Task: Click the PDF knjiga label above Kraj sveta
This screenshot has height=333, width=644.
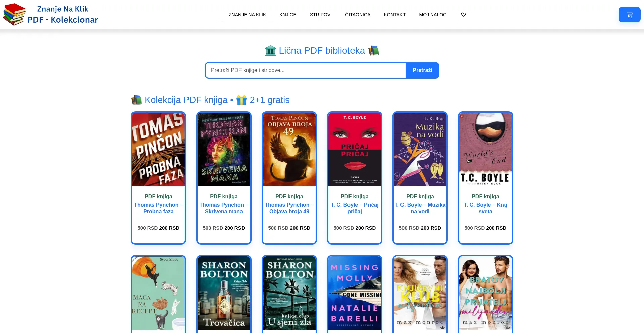Action: coord(485,197)
